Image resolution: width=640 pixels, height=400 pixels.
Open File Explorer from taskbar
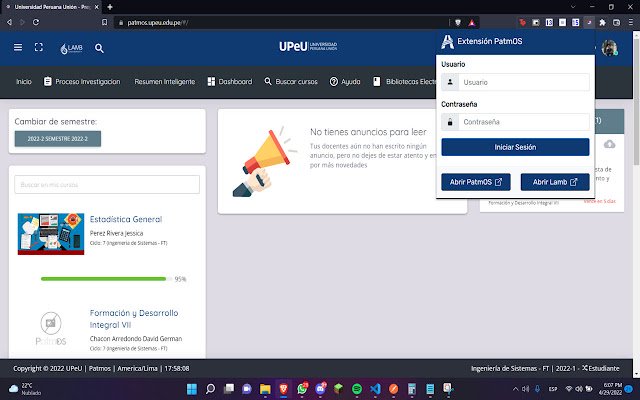(x=265, y=389)
